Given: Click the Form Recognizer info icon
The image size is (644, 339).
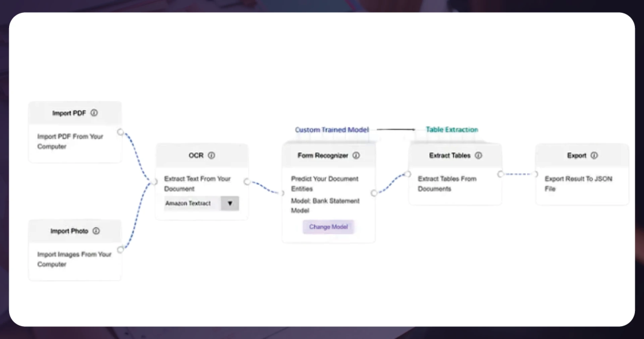Looking at the screenshot, I should pos(356,155).
